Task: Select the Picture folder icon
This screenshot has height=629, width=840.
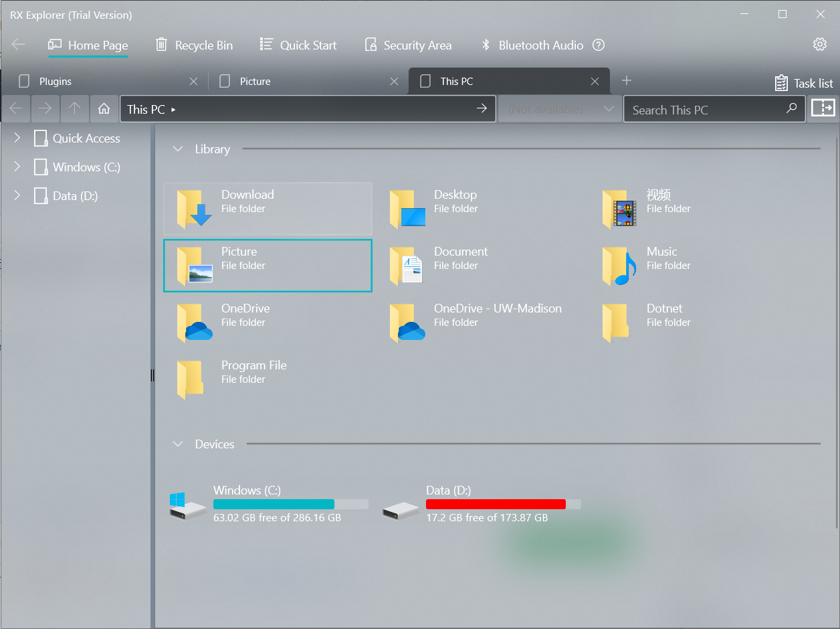Action: pyautogui.click(x=194, y=265)
